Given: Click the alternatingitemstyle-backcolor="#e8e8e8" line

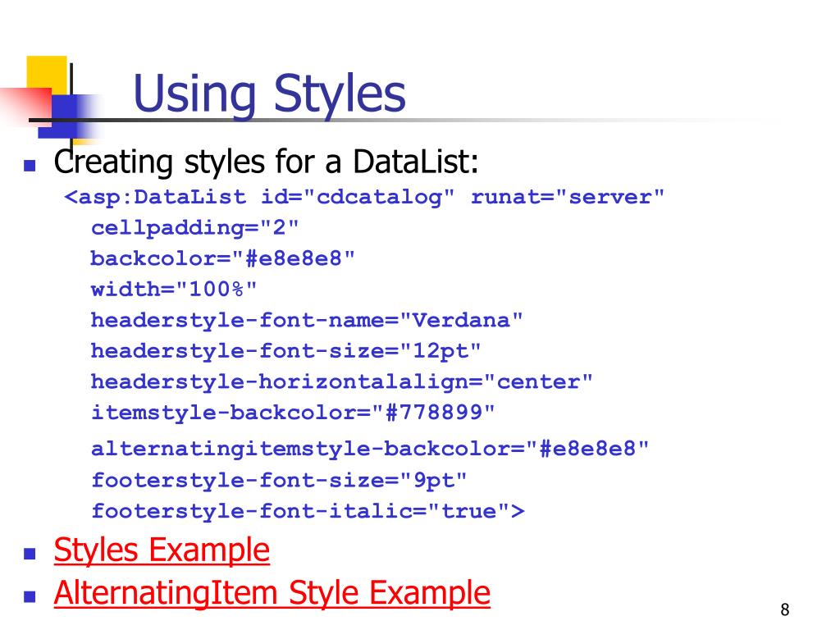Looking at the screenshot, I should tap(370, 449).
